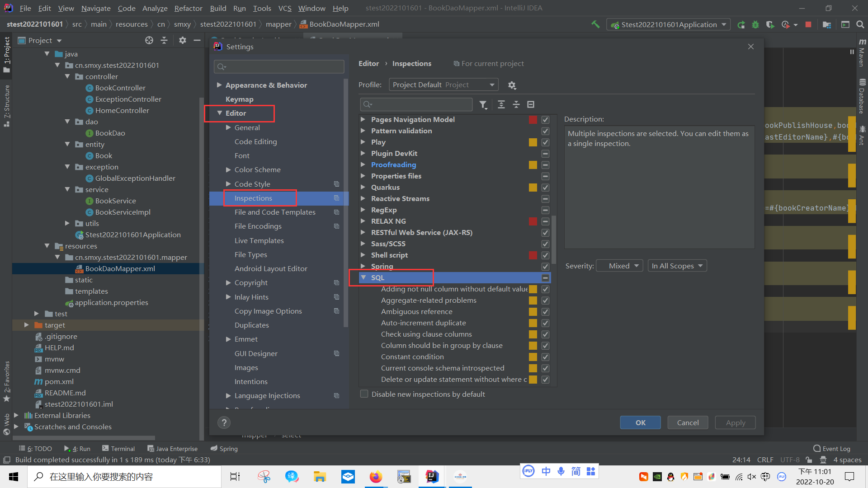Click the Debug bug icon in toolbar
The height and width of the screenshot is (488, 868).
pyautogui.click(x=755, y=24)
